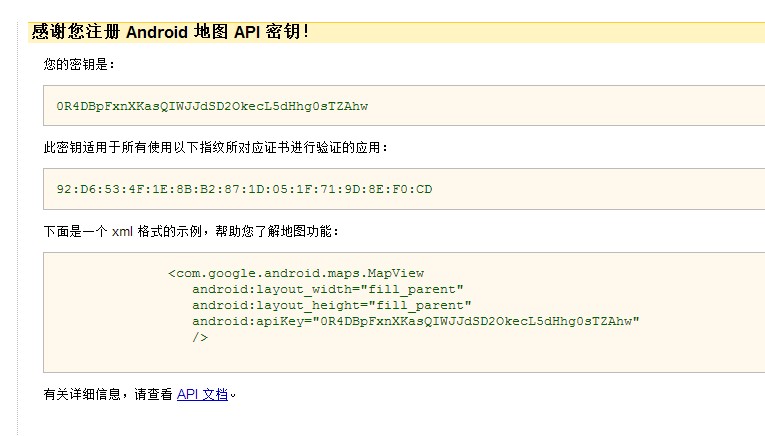
Task: Click the text 有关详细信息，请查看
Action: click(x=108, y=394)
